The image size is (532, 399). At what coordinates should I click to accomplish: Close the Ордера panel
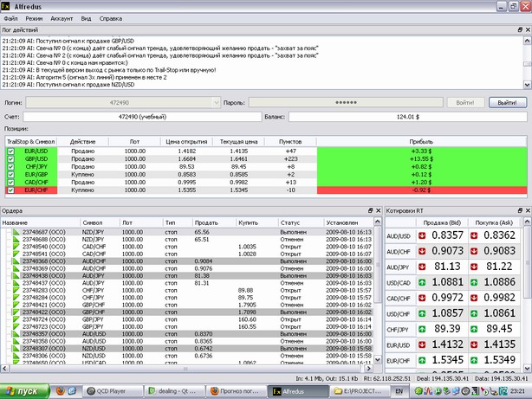(379, 210)
